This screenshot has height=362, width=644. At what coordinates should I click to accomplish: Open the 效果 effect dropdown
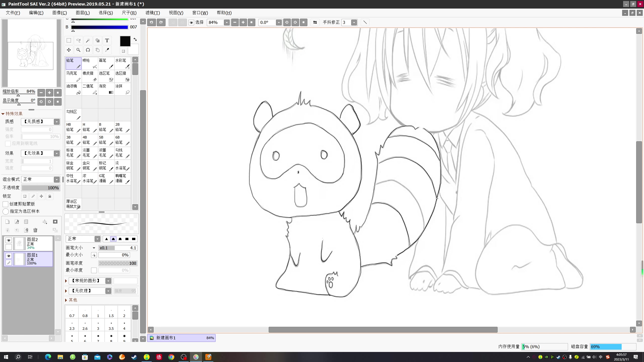tap(57, 153)
